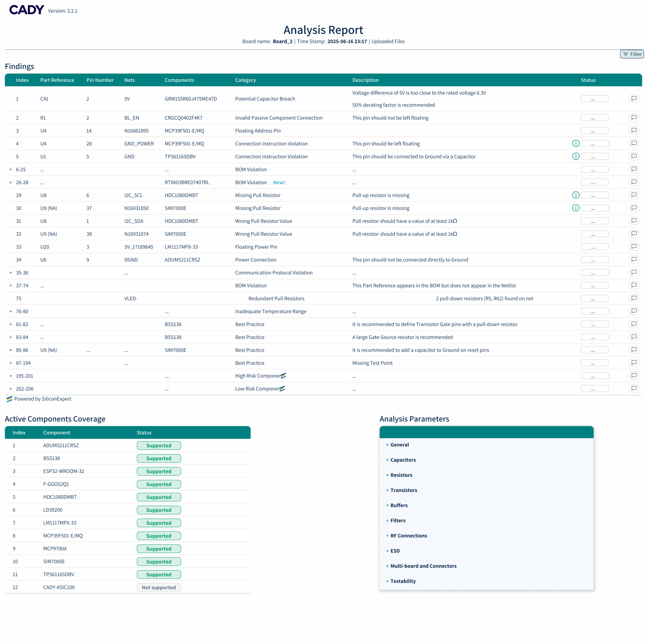Click the Filter button
The height and width of the screenshot is (644, 647).
[632, 54]
